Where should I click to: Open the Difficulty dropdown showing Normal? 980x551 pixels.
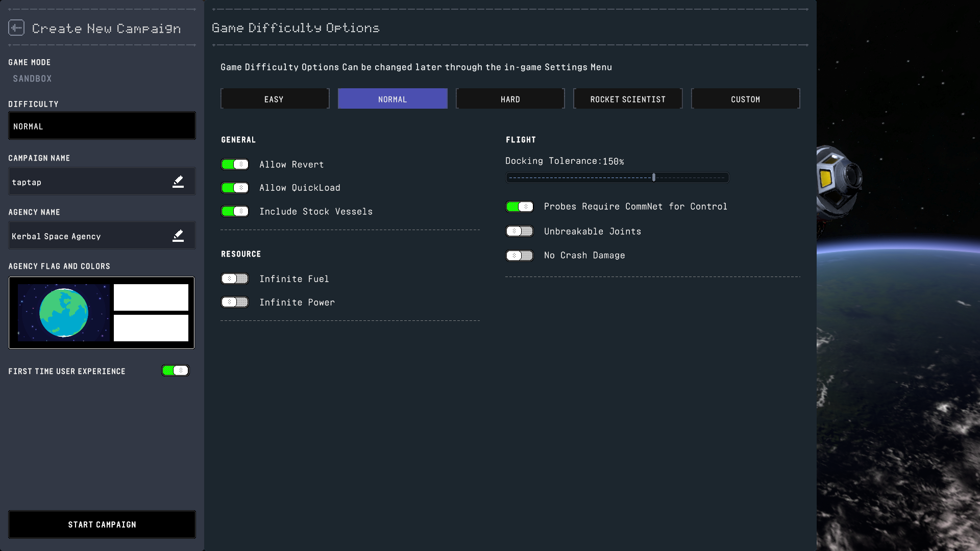click(102, 126)
